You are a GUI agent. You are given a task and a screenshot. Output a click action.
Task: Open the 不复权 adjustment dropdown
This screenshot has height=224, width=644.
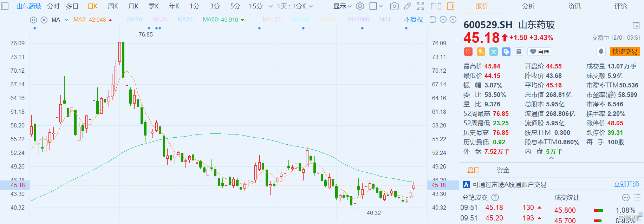tap(414, 20)
